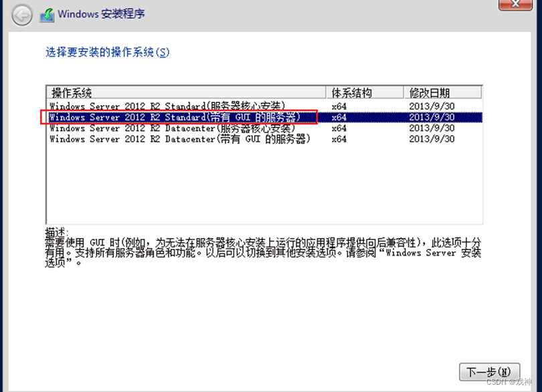Select Windows Server 2012 R2 Datacenter(服务器核心安装)
The height and width of the screenshot is (392, 542).
264,128
